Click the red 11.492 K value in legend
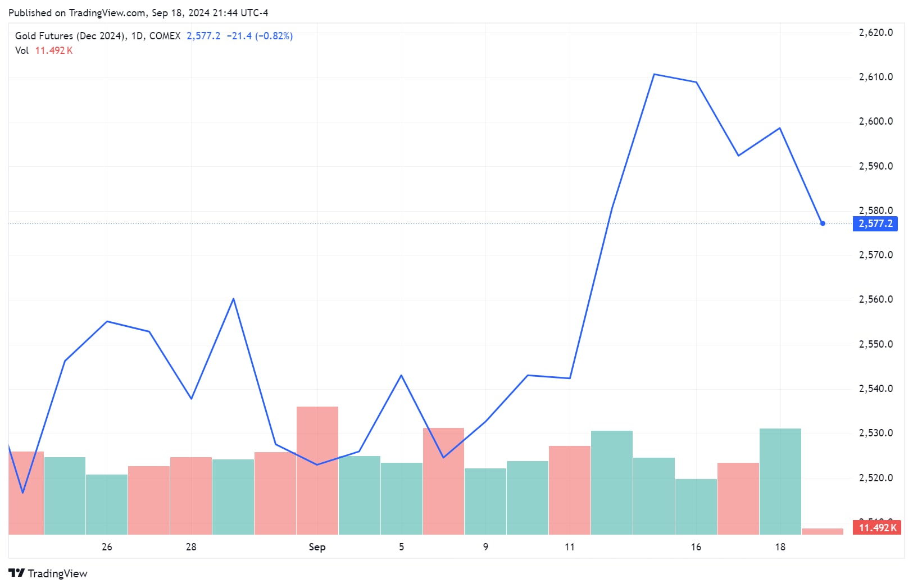This screenshot has width=913, height=588. [54, 51]
